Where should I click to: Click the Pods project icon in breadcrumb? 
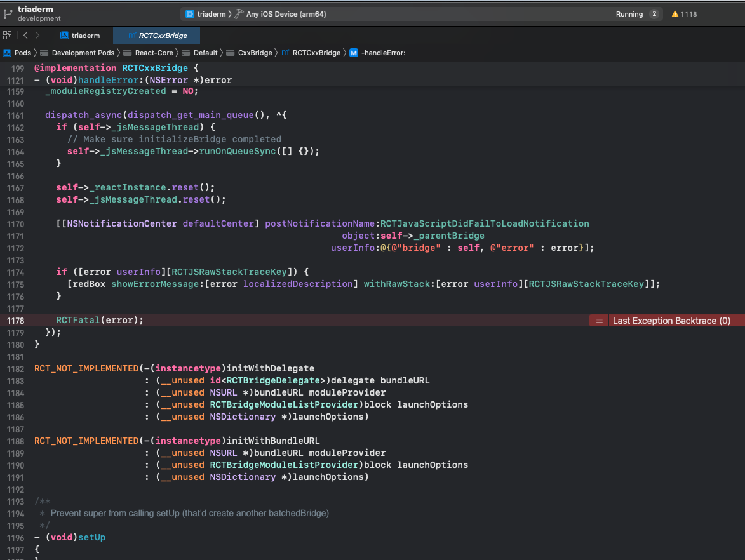[x=7, y=53]
